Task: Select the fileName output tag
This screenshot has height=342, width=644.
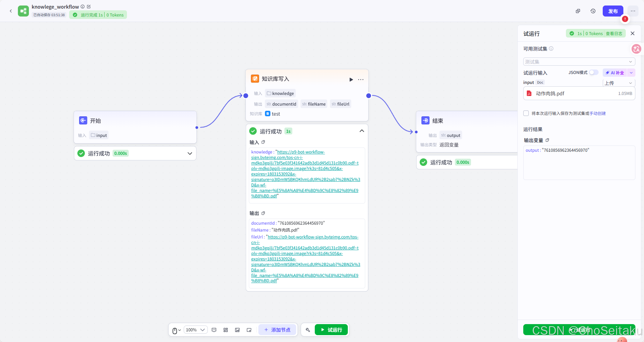Action: click(314, 104)
